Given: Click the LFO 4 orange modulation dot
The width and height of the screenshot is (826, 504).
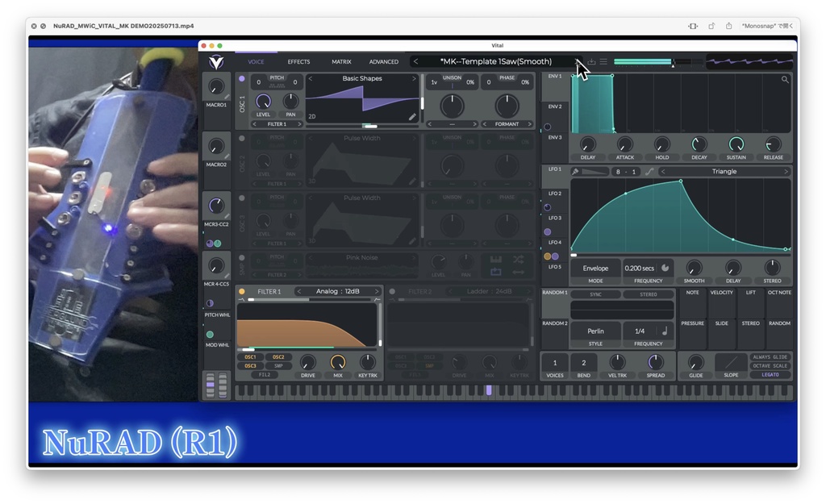Looking at the screenshot, I should (548, 256).
